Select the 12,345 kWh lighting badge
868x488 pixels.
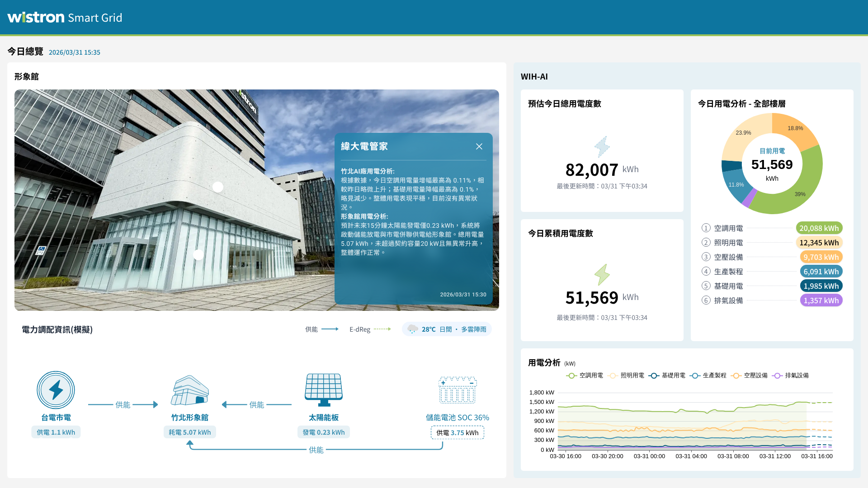click(x=819, y=243)
